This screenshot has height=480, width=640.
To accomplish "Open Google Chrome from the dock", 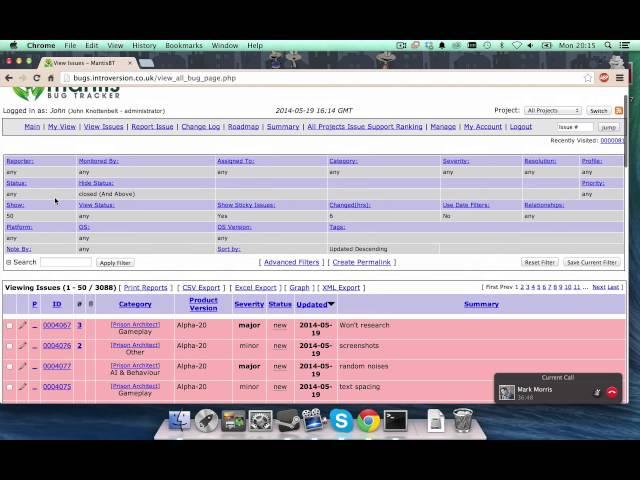I will [368, 420].
